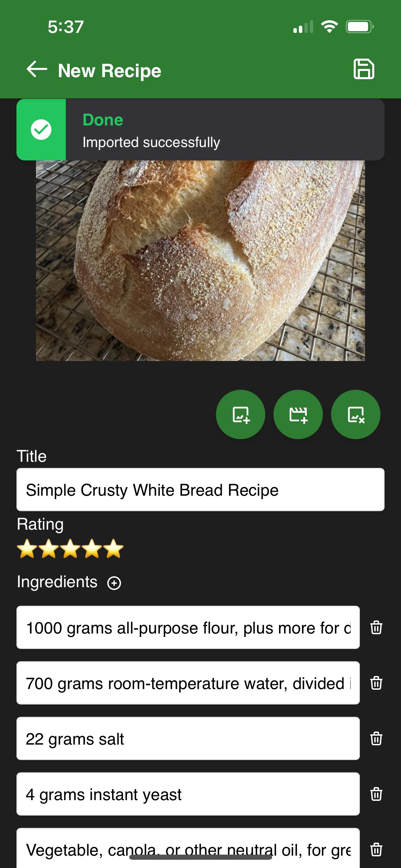This screenshot has height=868, width=401.
Task: Add a new ingredient with plus icon
Action: [x=114, y=583]
